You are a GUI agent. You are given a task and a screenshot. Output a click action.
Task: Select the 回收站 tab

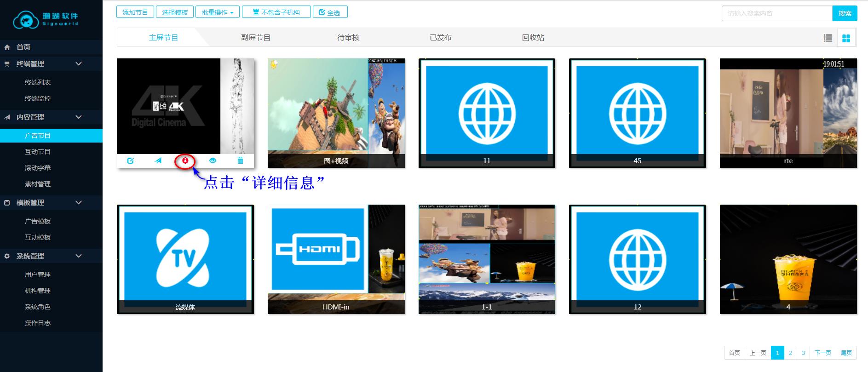[x=533, y=38]
